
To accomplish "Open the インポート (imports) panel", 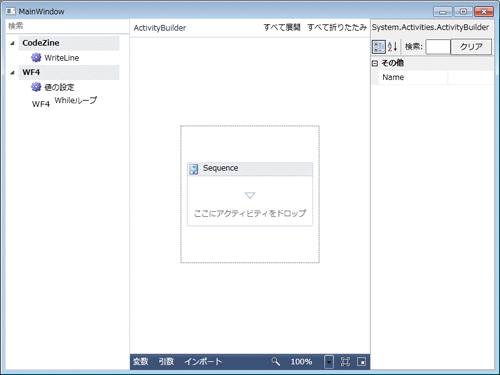I will 203,362.
